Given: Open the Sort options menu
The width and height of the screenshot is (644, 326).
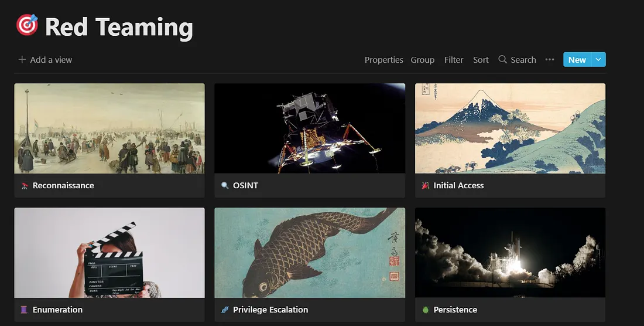Looking at the screenshot, I should 481,60.
